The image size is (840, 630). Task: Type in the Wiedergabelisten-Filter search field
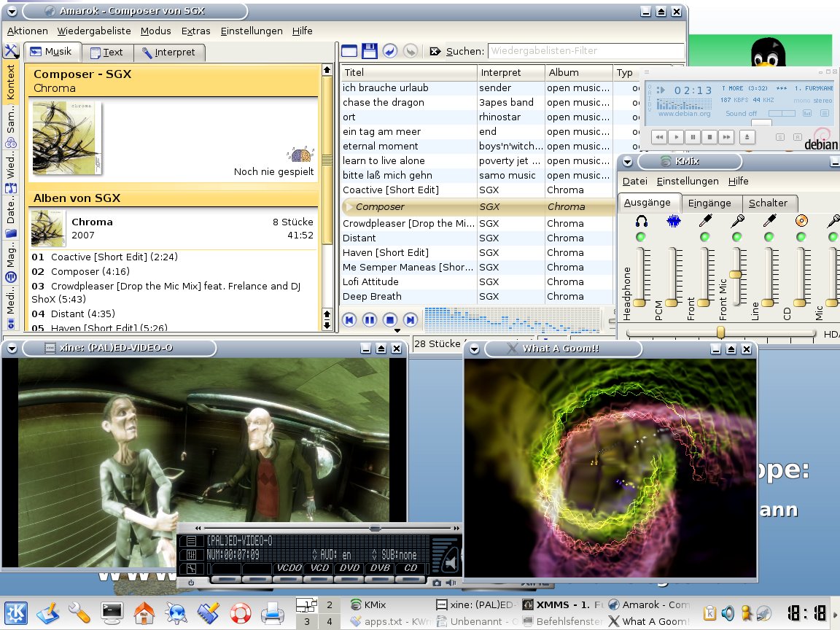point(586,51)
